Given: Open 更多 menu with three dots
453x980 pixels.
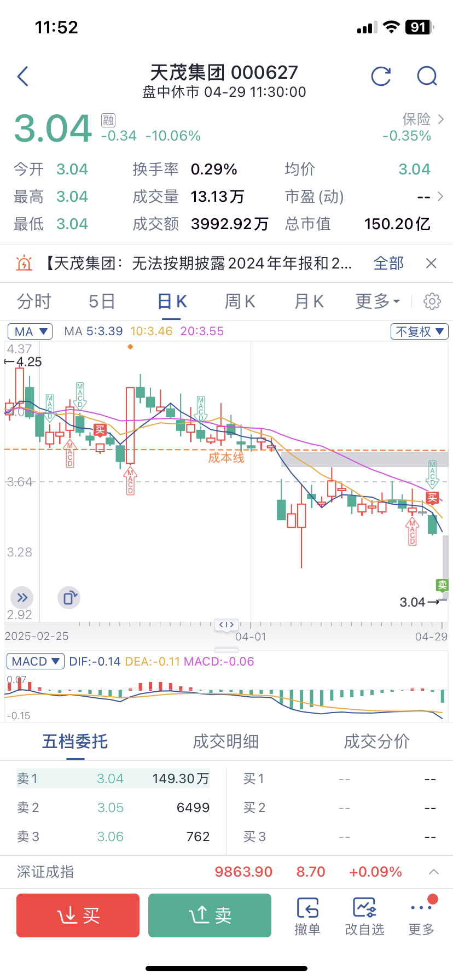Looking at the screenshot, I should click(x=421, y=917).
